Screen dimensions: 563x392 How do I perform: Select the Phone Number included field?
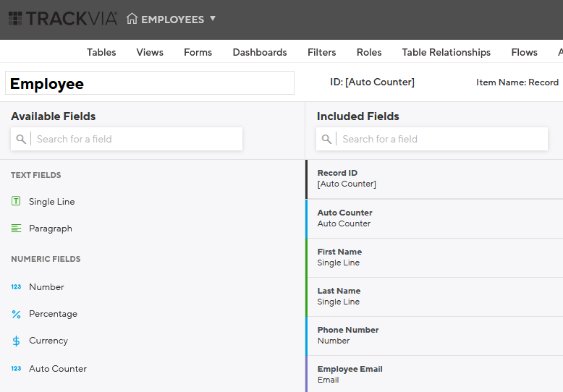[434, 336]
